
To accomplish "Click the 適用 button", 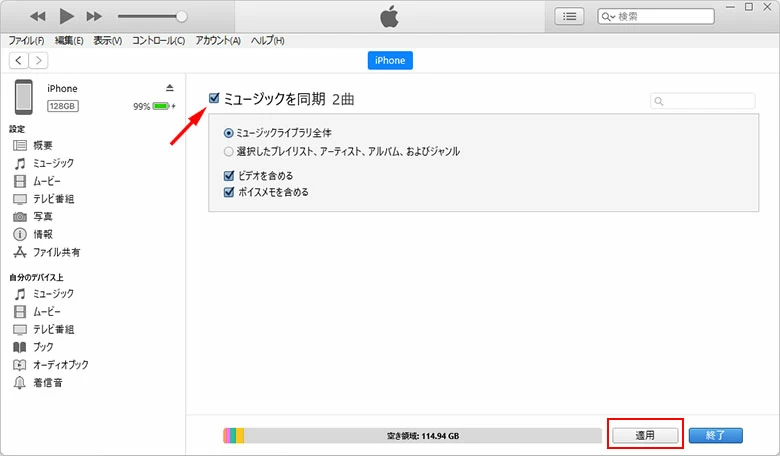I will pyautogui.click(x=645, y=435).
